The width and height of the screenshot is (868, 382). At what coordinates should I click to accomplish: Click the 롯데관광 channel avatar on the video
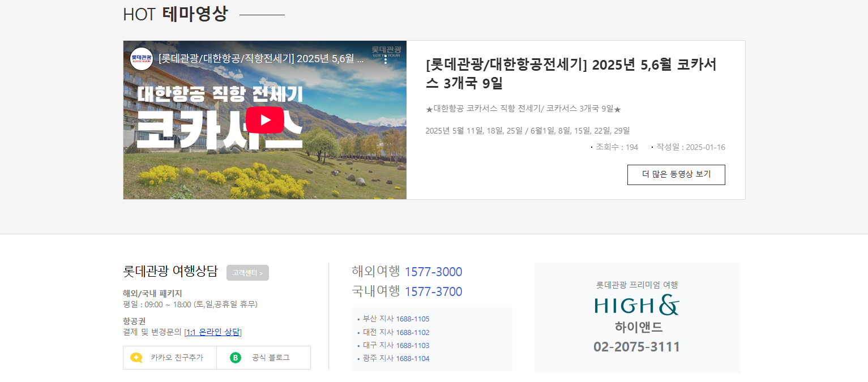[141, 58]
